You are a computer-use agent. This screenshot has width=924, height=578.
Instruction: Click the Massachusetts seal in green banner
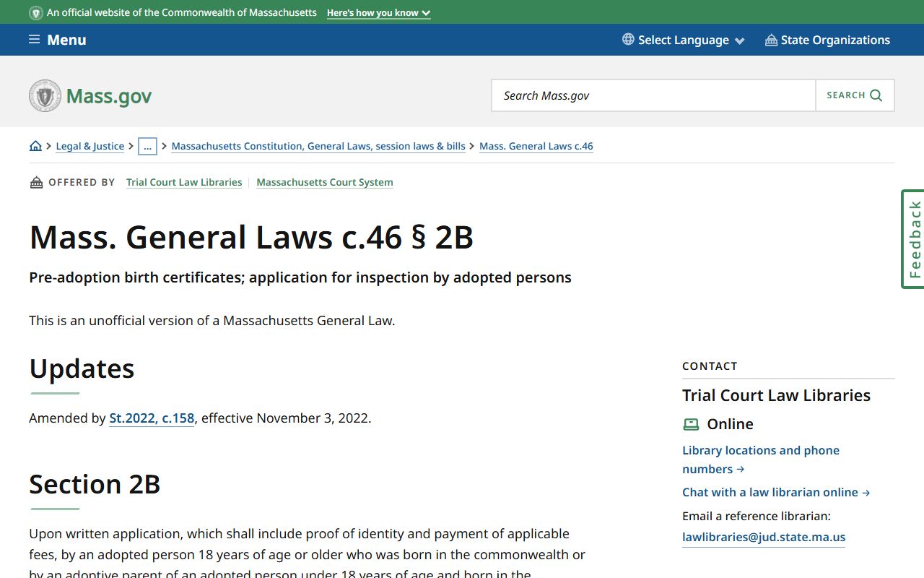[35, 13]
